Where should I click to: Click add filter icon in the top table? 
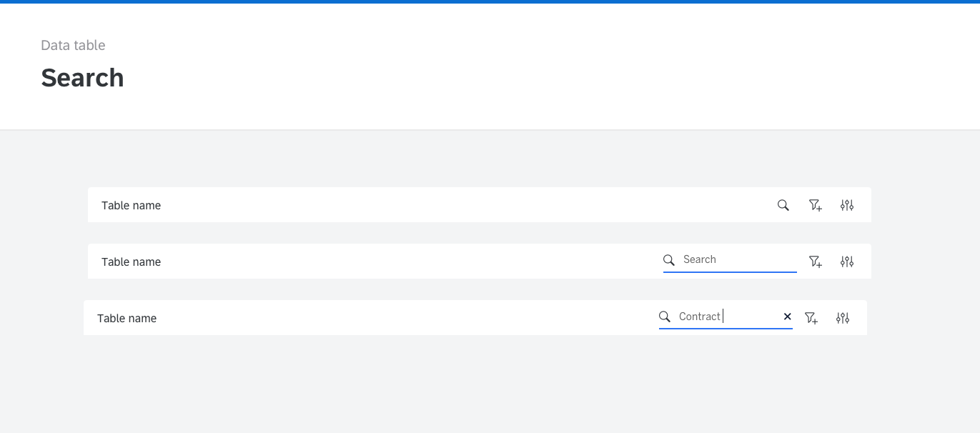815,206
